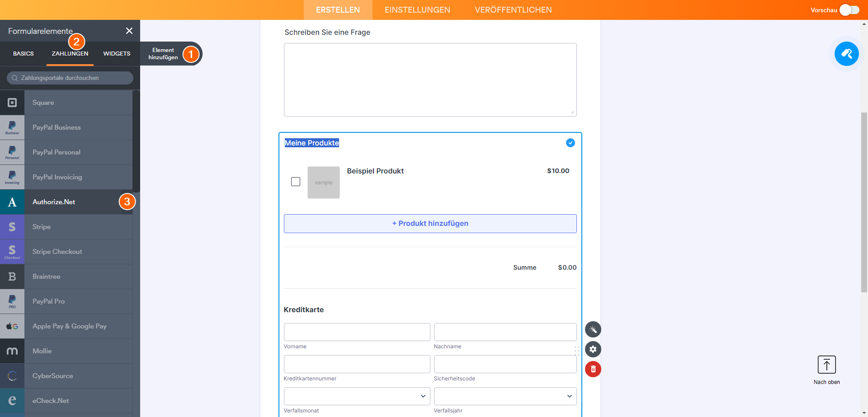Click the Braintree B icon
The width and height of the screenshot is (868, 417).
point(12,276)
